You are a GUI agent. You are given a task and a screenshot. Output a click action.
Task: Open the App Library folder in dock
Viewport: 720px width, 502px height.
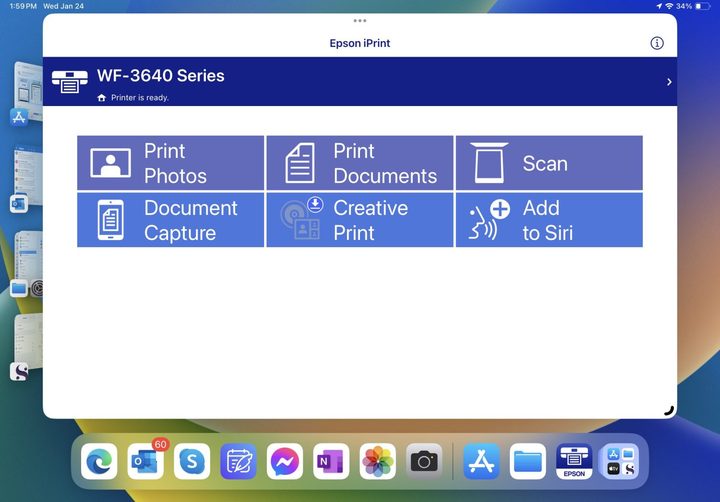620,461
